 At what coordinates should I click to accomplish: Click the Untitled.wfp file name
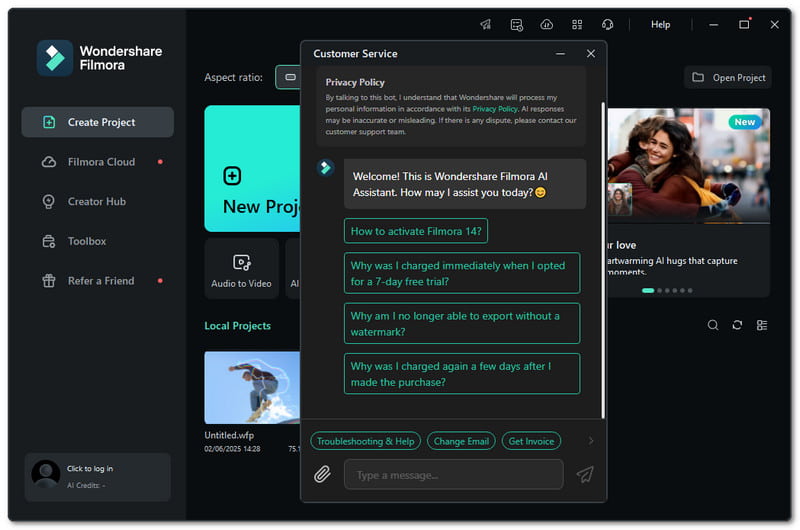coord(229,435)
